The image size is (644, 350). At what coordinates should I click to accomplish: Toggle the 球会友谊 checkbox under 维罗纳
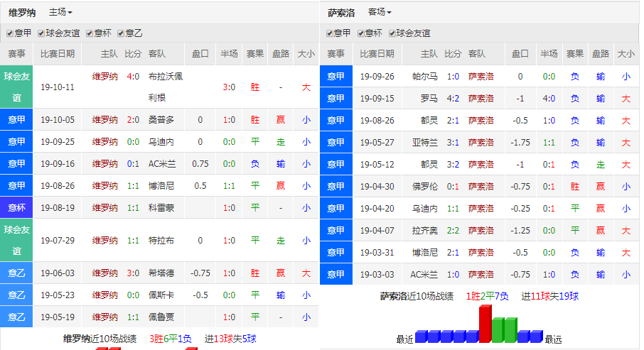point(41,33)
